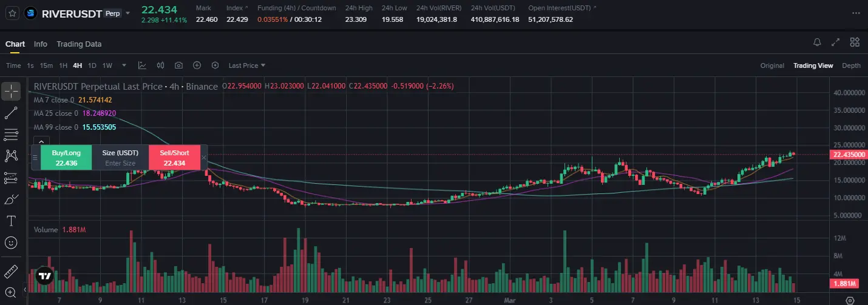The width and height of the screenshot is (868, 305).
Task: Click the RIVERUSDT coin logo
Action: pyautogui.click(x=30, y=12)
